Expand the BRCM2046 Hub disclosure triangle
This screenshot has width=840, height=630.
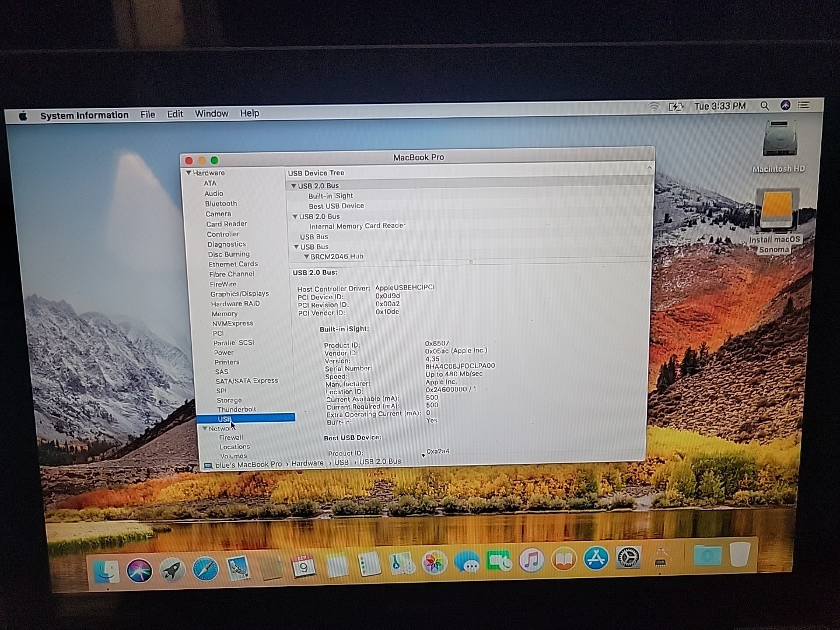[307, 257]
